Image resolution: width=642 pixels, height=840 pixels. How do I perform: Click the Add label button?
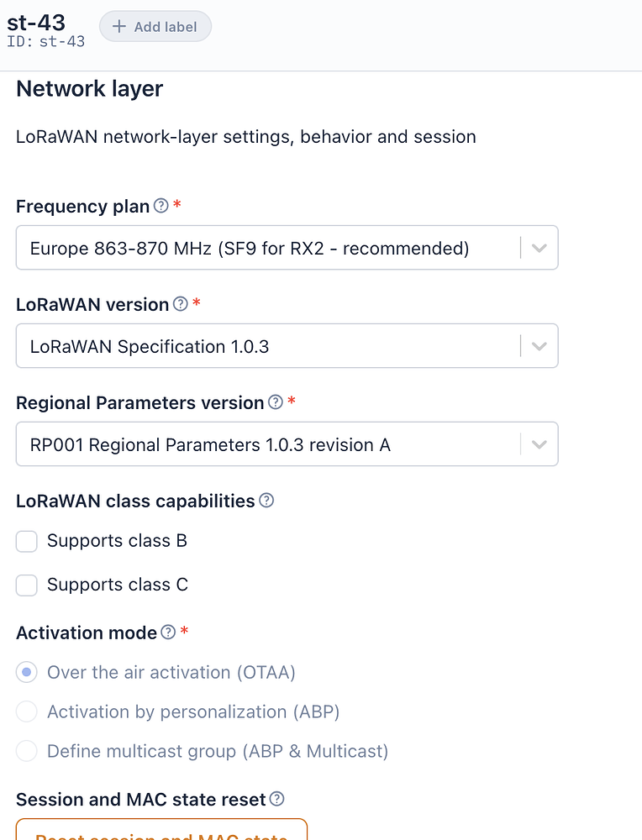(155, 27)
